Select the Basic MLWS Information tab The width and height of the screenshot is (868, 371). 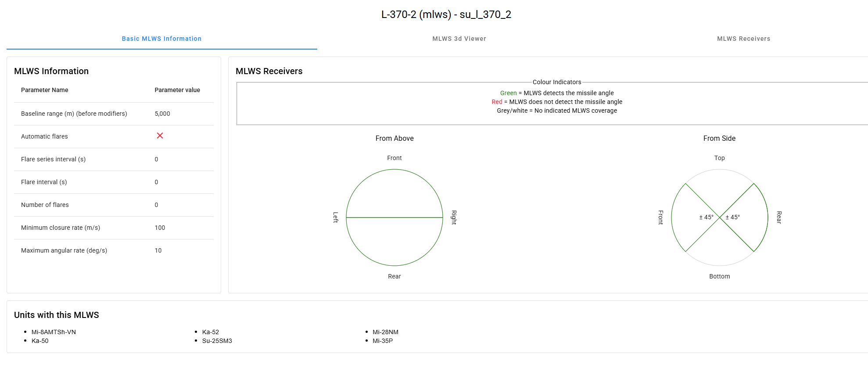point(161,39)
